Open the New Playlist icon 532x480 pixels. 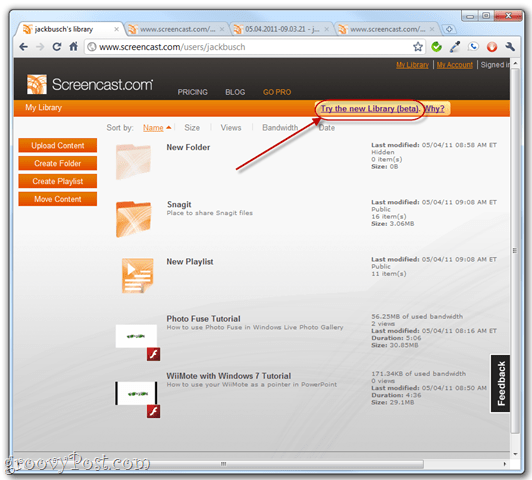[x=137, y=275]
